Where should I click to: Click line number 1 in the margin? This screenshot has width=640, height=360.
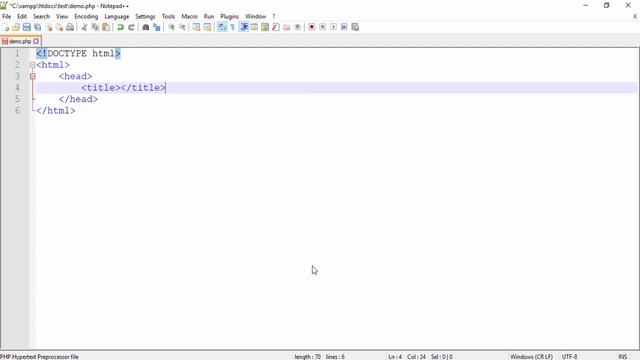[x=17, y=53]
